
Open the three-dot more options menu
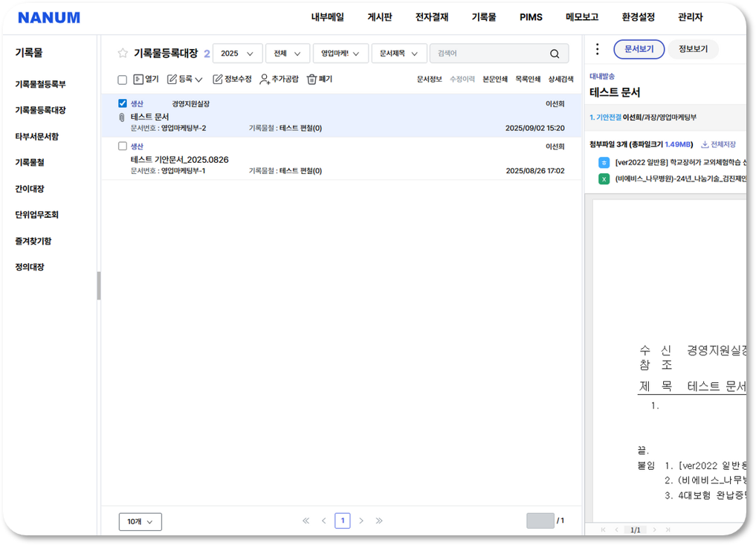597,50
